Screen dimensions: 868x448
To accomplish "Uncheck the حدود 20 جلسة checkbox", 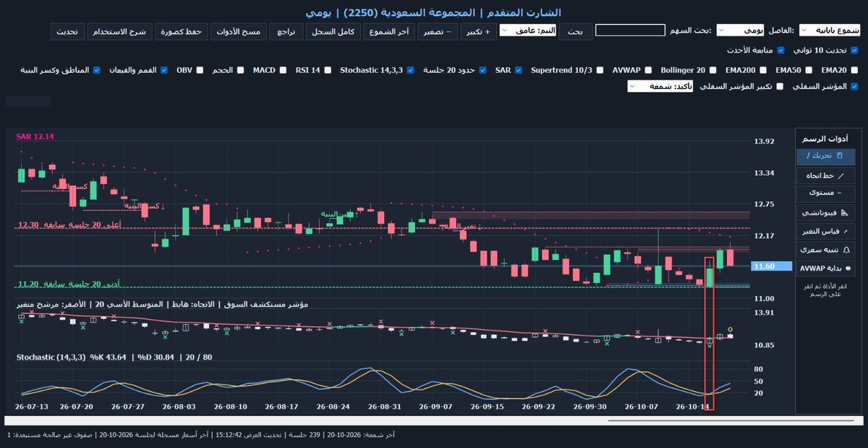I will (482, 70).
